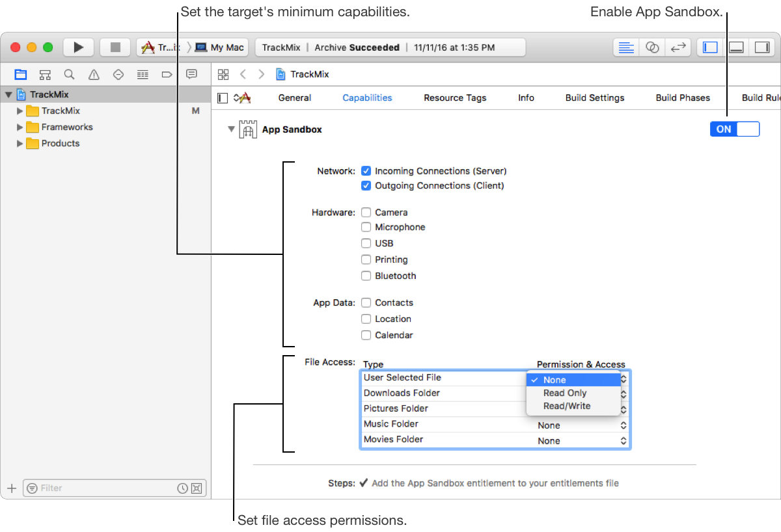Image resolution: width=781 pixels, height=532 pixels.
Task: Switch to the General tab
Action: (x=295, y=98)
